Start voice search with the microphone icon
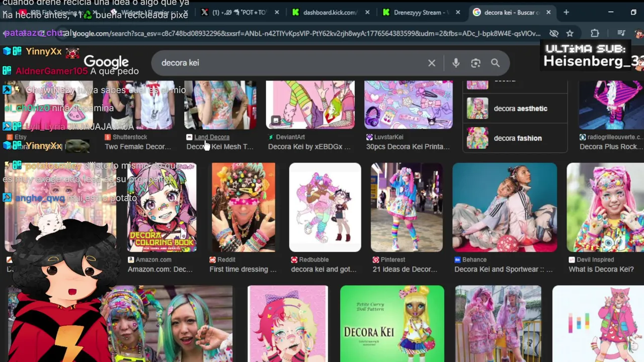Screen dimensions: 644x362 [456, 63]
